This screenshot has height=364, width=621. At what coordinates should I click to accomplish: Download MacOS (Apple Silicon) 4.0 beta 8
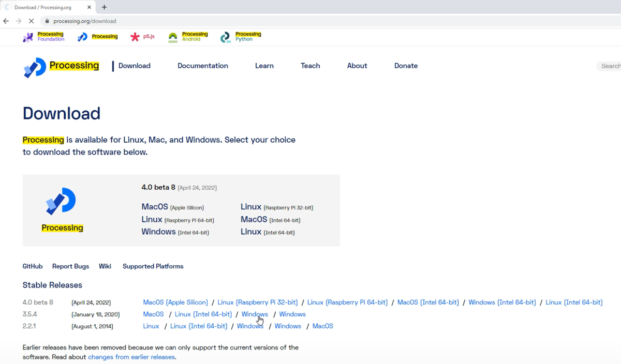coord(173,207)
